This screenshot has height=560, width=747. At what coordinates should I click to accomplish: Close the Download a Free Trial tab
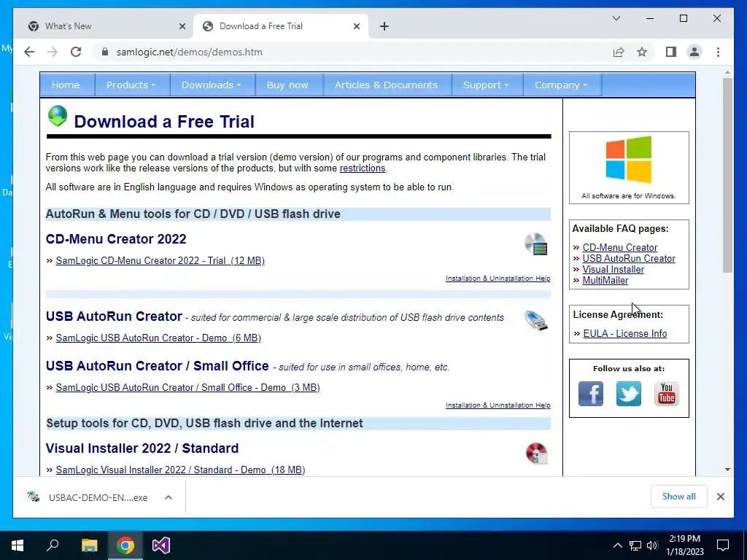click(356, 26)
